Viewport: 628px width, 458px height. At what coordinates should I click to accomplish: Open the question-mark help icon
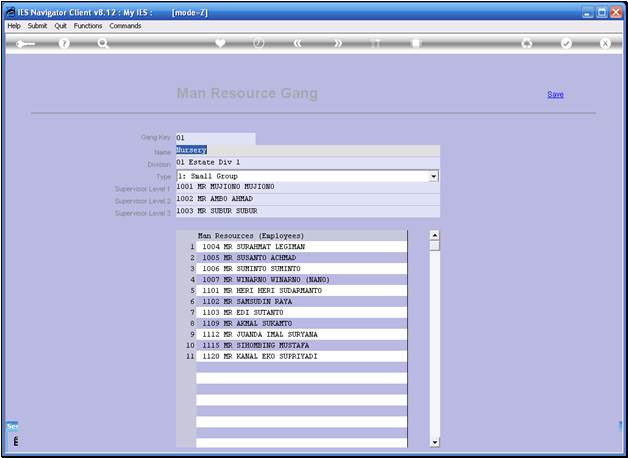pyautogui.click(x=64, y=44)
